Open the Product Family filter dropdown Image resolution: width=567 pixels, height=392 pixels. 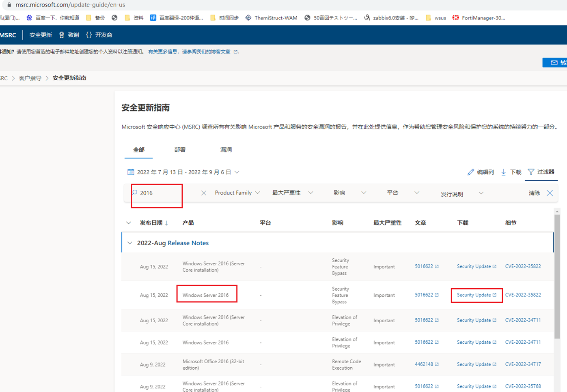tap(237, 193)
